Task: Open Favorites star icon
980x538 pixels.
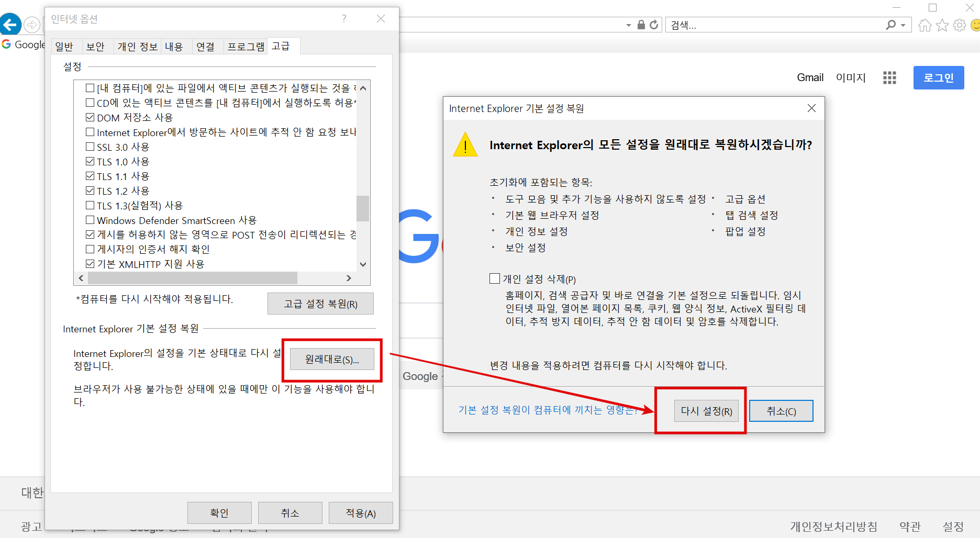Action: (x=942, y=25)
